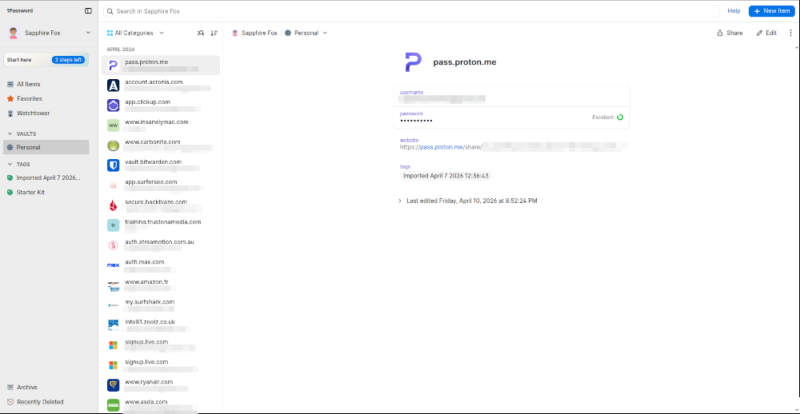Select the www.carbonite.com entry icon
Viewport: 800px width, 414px height.
tap(113, 145)
